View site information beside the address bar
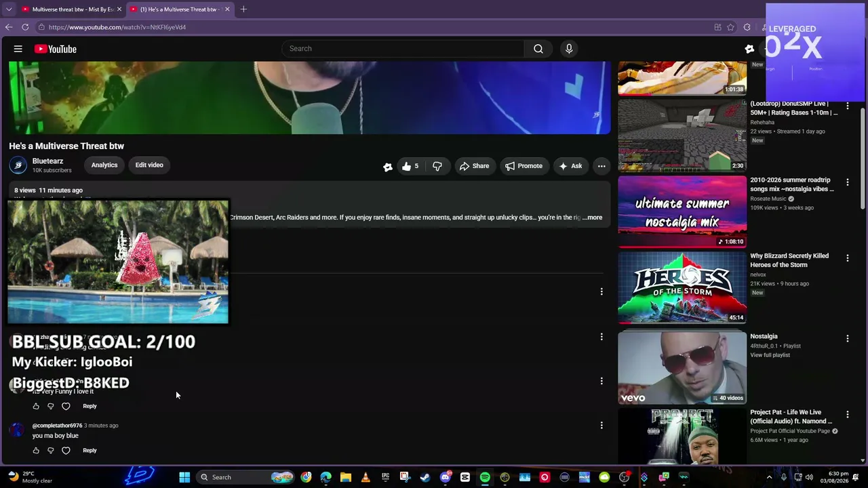 tap(41, 27)
